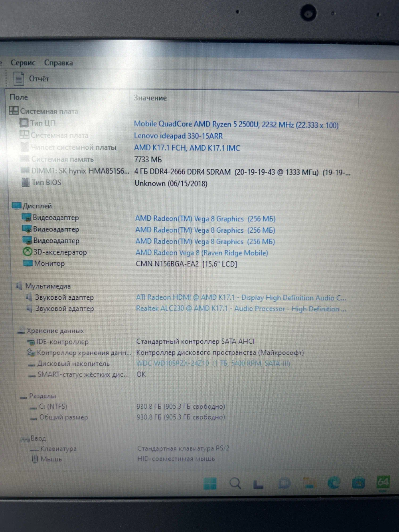Open the WDC WD10SPZX disk drive link
Screen dimensions: 399x532
(x=213, y=363)
